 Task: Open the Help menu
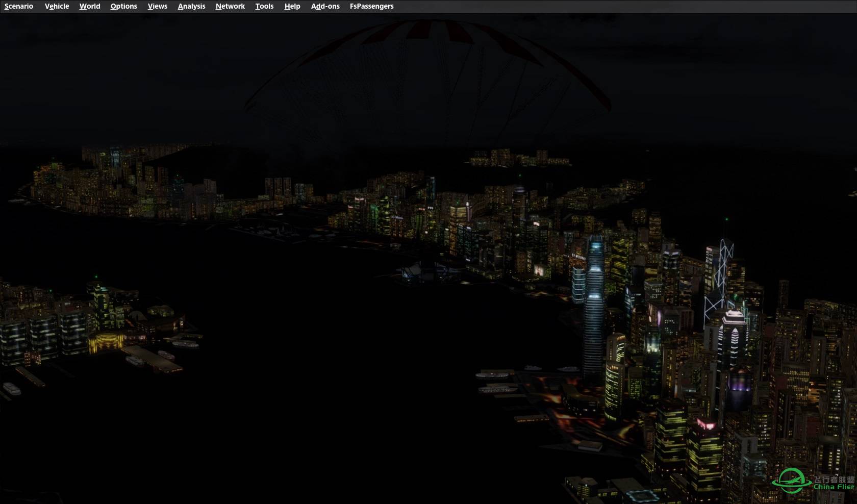pos(292,6)
